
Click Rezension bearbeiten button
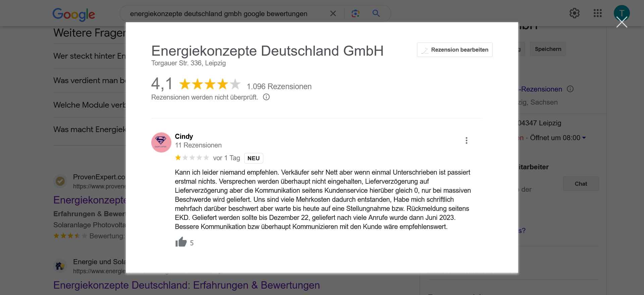tap(454, 50)
